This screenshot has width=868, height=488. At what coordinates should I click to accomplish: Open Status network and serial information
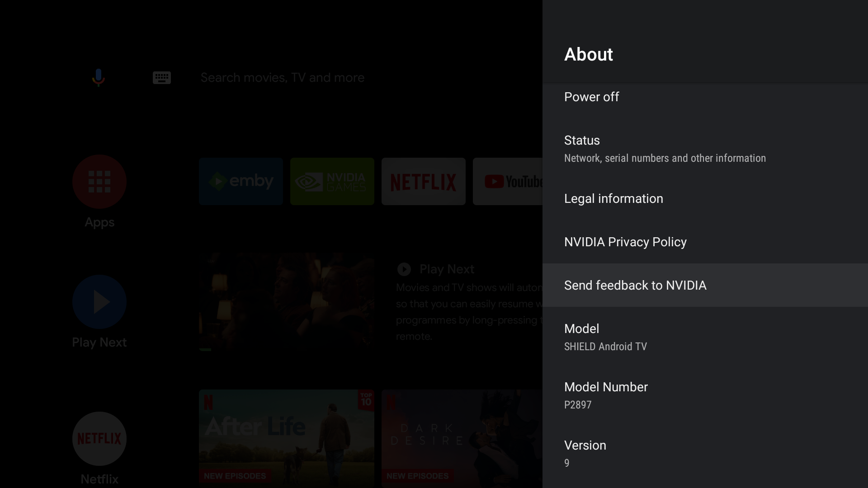pos(665,149)
